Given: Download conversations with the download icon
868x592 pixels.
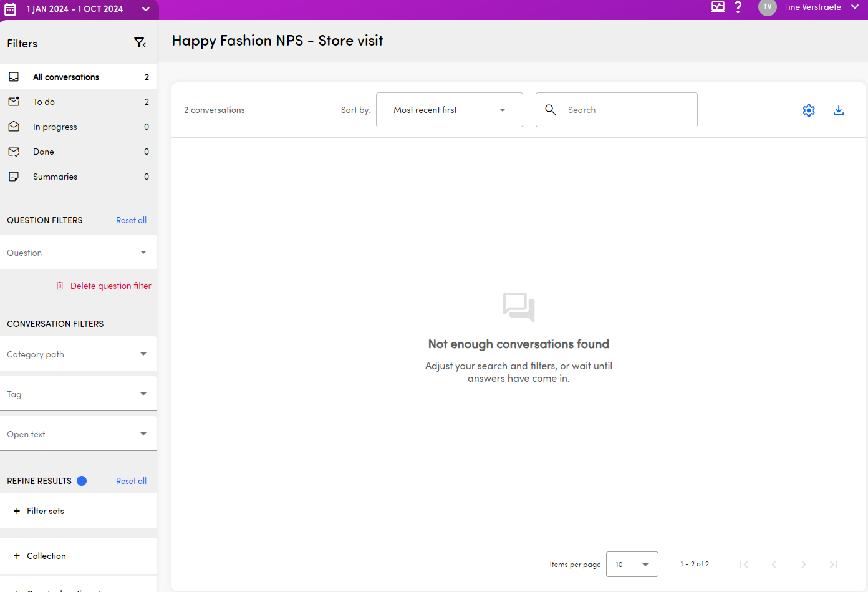Looking at the screenshot, I should click(839, 110).
